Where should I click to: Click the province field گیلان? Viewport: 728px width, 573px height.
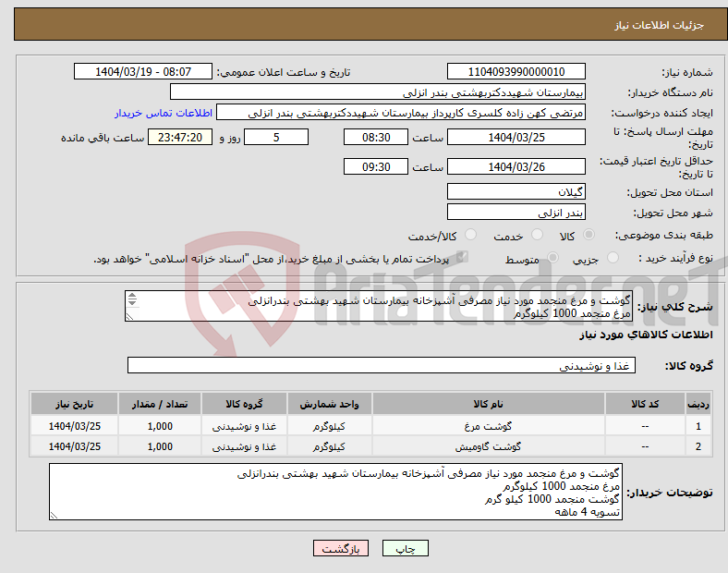[x=516, y=192]
